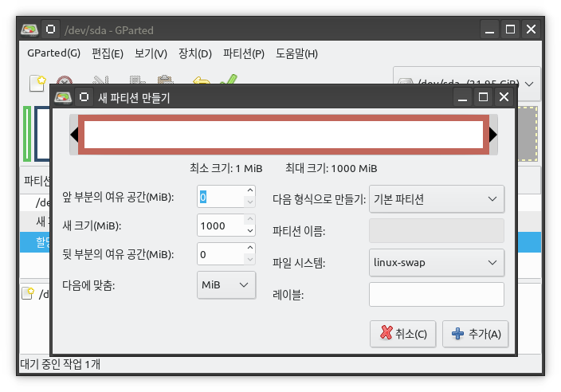
Task: Open the 다음 형식으로 만들기 dropdown
Action: [437, 199]
